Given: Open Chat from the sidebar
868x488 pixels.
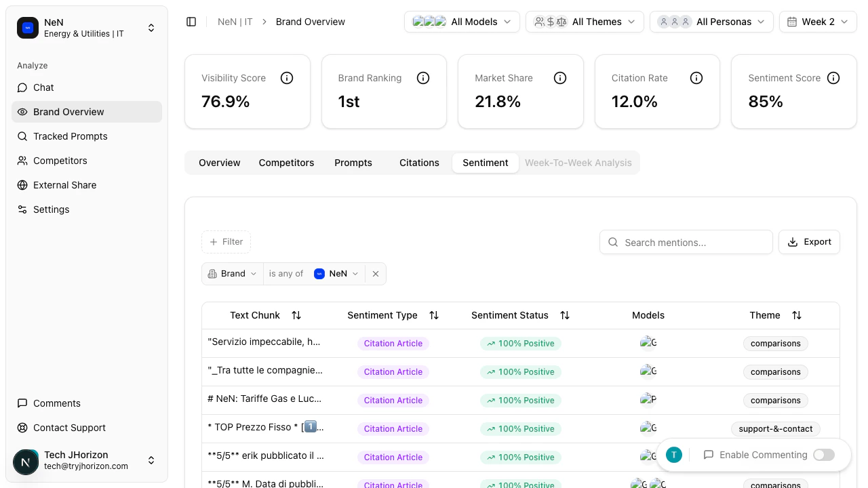Looking at the screenshot, I should pyautogui.click(x=43, y=87).
